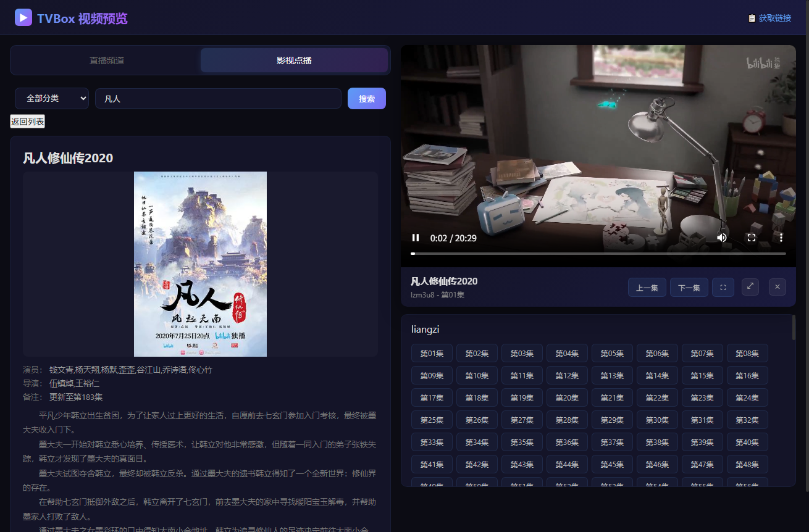Click 获取链接 in the header
The width and height of the screenshot is (809, 532).
(x=769, y=18)
